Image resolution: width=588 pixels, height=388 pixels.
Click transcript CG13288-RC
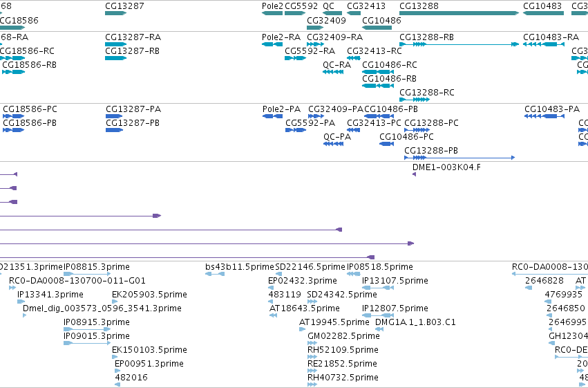[x=415, y=100]
